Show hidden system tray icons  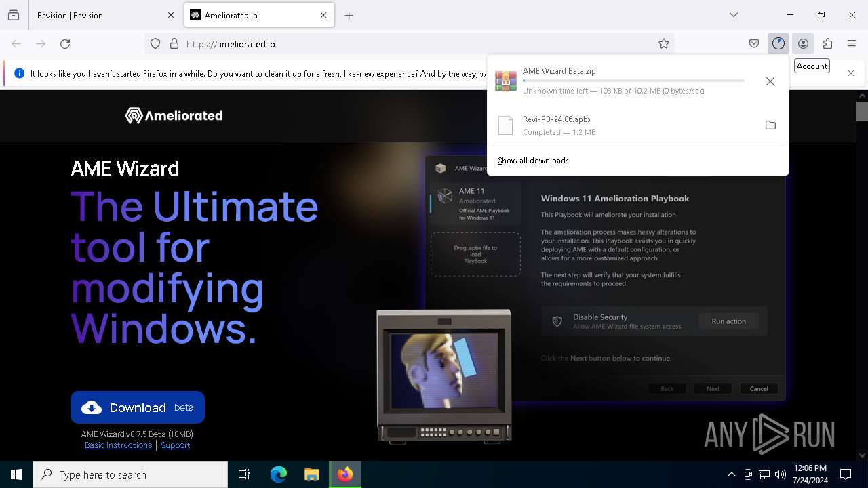tap(731, 474)
